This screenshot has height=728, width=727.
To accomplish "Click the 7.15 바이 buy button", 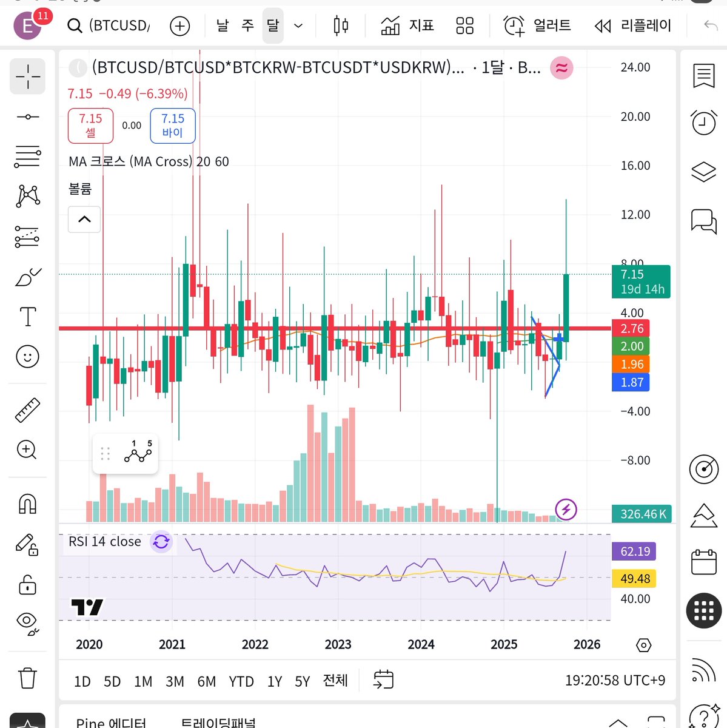I will click(173, 126).
